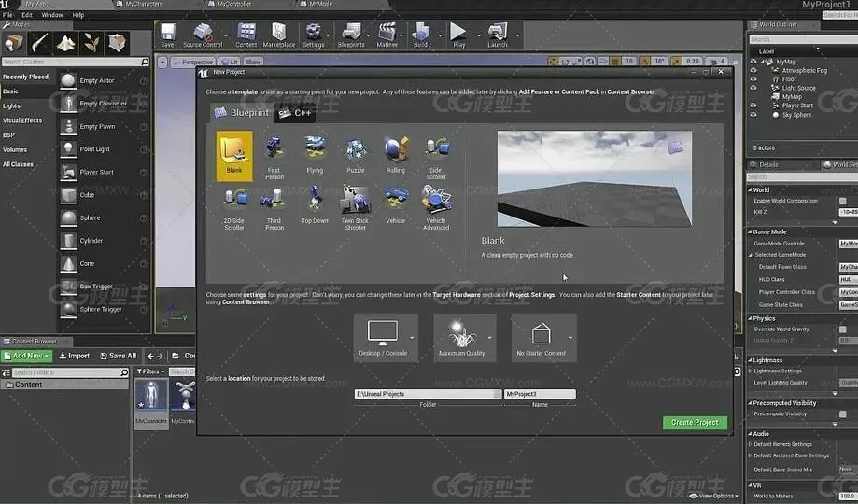Screen dimensions: 858x504
Task: Open the File menu
Action: point(7,15)
